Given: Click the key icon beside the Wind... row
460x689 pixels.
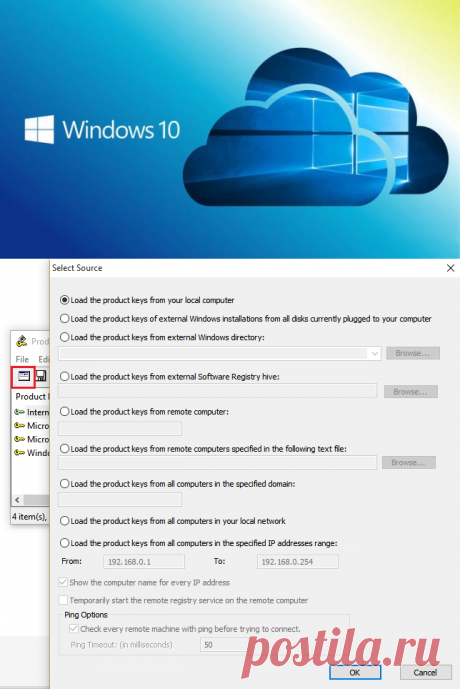Looking at the screenshot, I should coord(19,453).
